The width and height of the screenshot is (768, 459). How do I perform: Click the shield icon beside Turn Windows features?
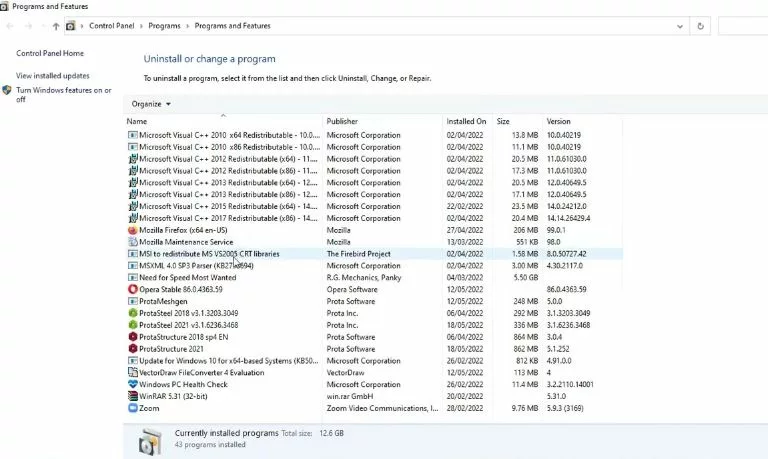tap(7, 90)
